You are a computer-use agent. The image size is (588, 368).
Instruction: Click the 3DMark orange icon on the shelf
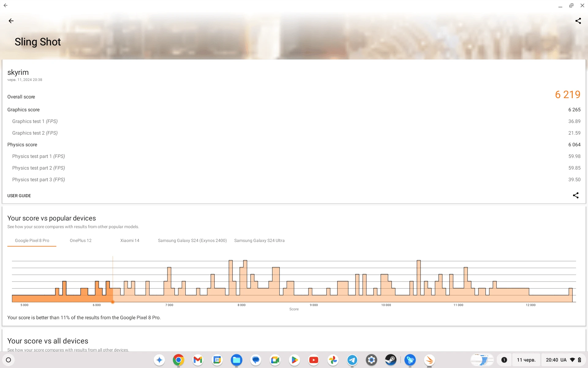(x=429, y=360)
